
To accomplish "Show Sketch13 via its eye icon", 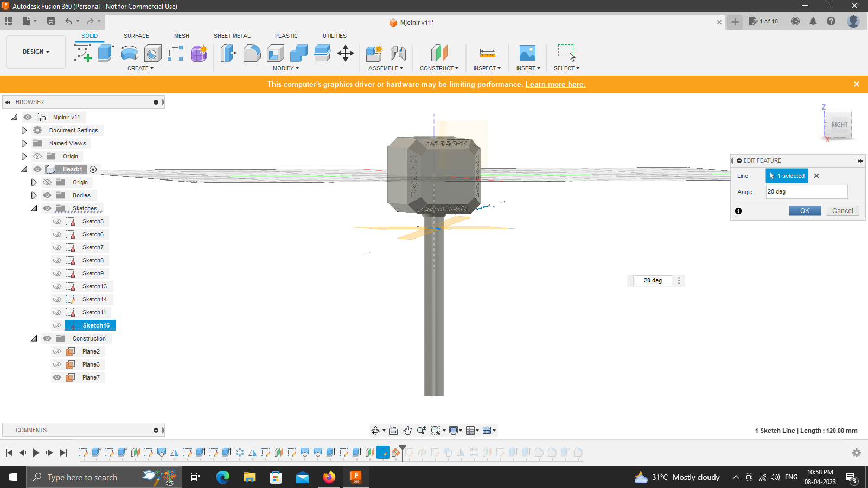I will [57, 286].
